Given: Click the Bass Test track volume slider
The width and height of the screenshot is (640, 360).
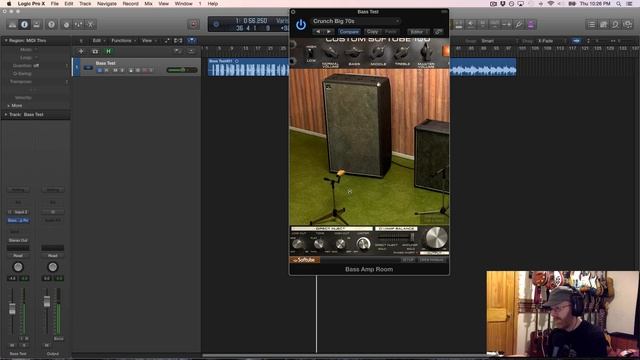Looking at the screenshot, I should click(182, 70).
